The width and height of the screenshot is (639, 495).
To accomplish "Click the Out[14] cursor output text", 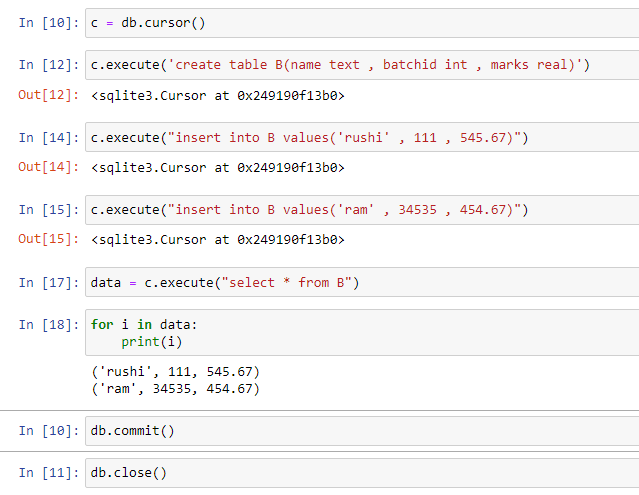I will click(x=218, y=167).
